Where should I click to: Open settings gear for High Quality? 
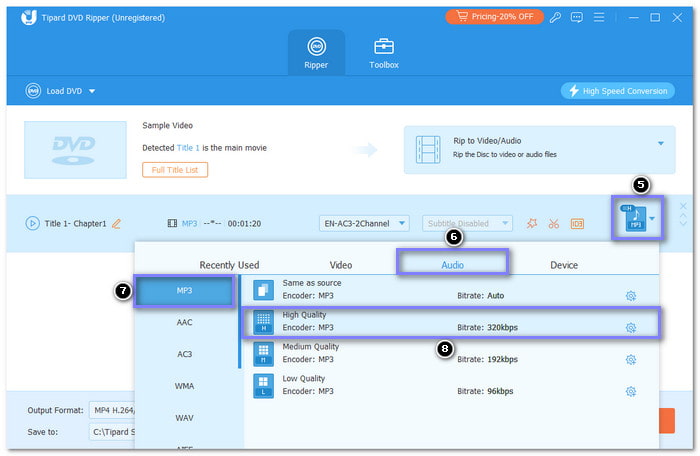point(630,328)
